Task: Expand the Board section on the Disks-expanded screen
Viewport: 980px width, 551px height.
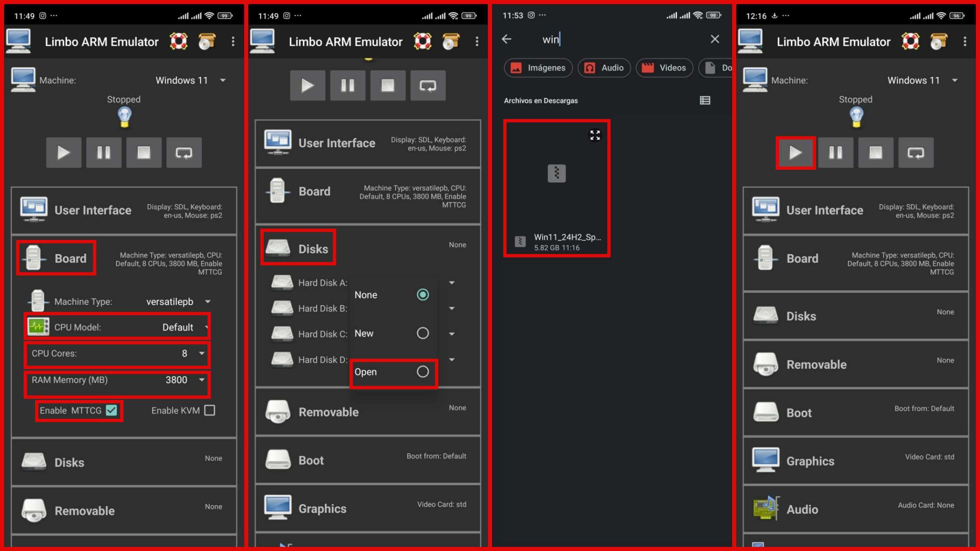Action: (368, 196)
